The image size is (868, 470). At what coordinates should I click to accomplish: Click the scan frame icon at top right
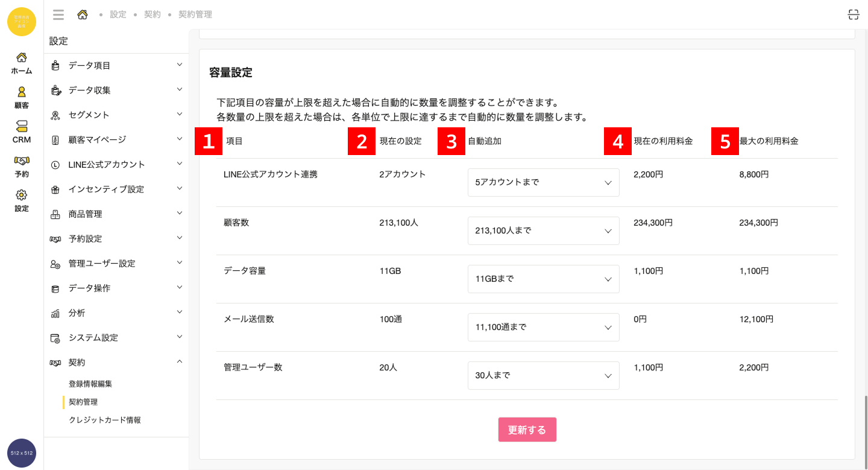click(853, 15)
